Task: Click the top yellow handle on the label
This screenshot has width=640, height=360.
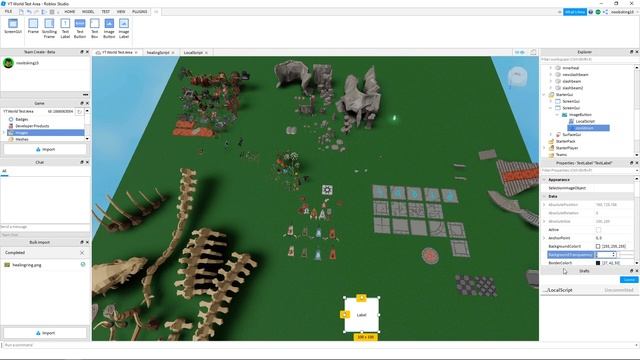Action: click(361, 298)
